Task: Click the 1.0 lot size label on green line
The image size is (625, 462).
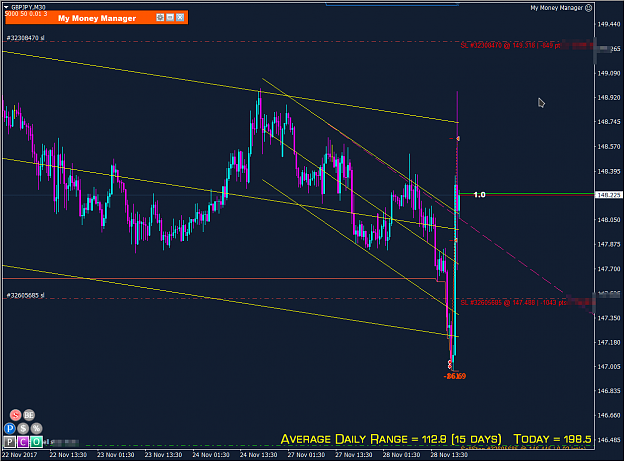Action: click(479, 195)
